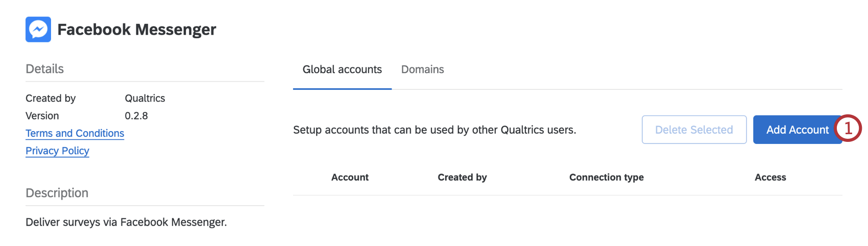The height and width of the screenshot is (246, 868).
Task: Click the Connection type column header
Action: pos(606,177)
